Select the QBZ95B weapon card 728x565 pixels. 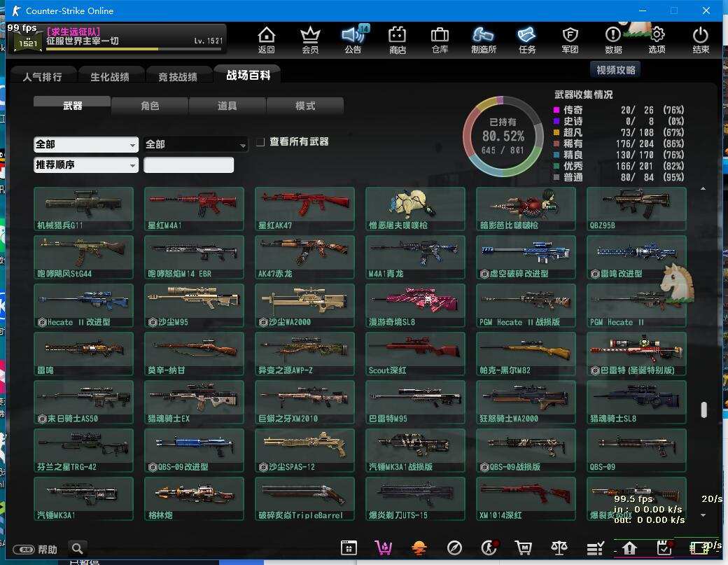[x=636, y=209]
